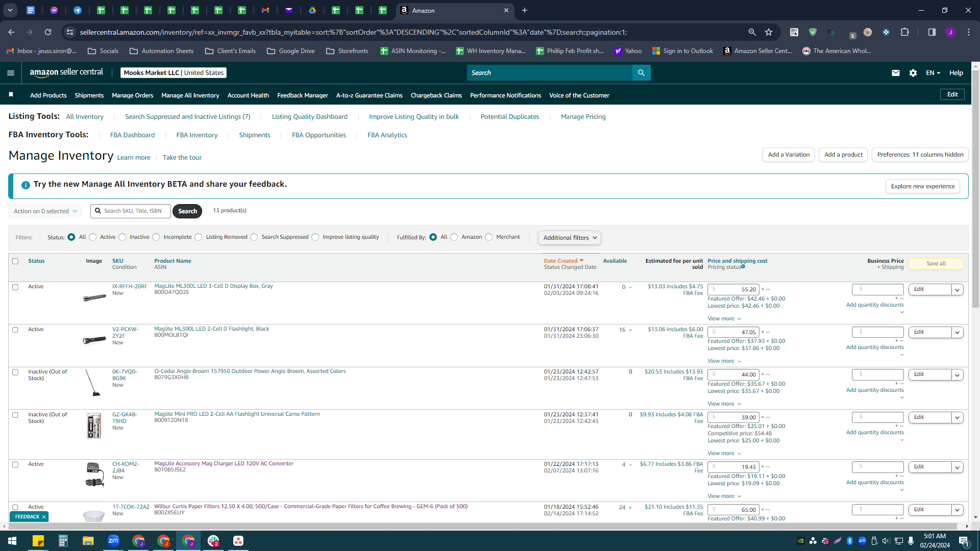Open the Calculator app in taskbar
This screenshot has width=980, height=551.
(63, 541)
